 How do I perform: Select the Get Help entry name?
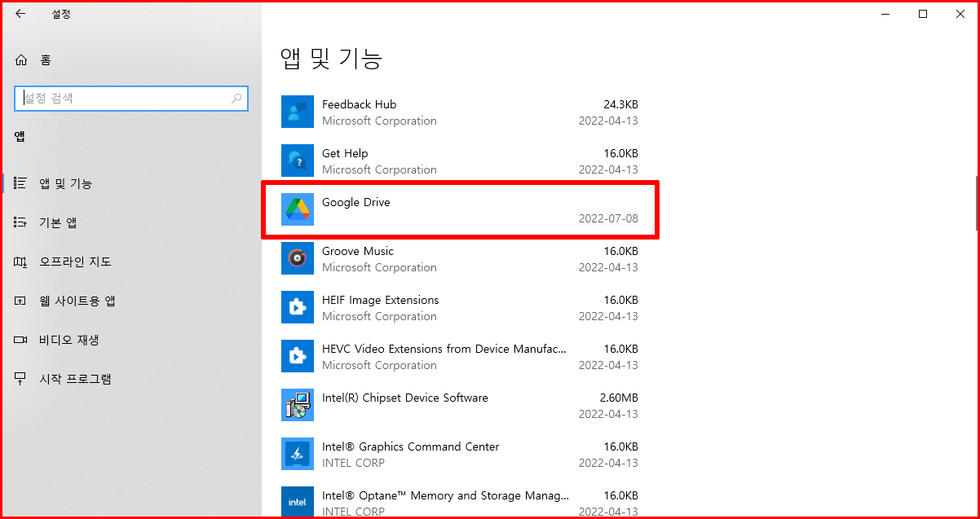(345, 153)
